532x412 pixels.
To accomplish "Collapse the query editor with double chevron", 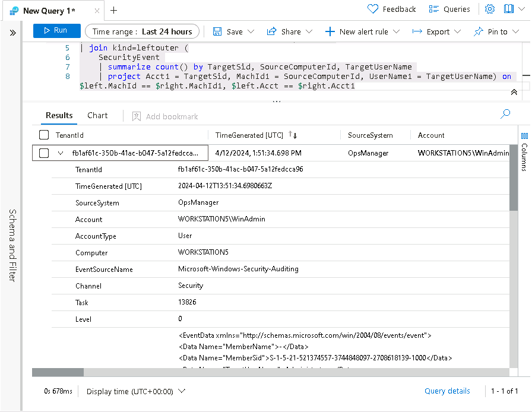I will (514, 92).
